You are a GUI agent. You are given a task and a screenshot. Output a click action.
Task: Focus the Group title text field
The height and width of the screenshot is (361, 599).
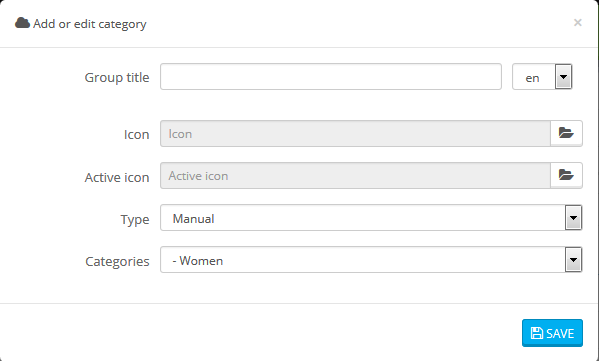tap(331, 77)
